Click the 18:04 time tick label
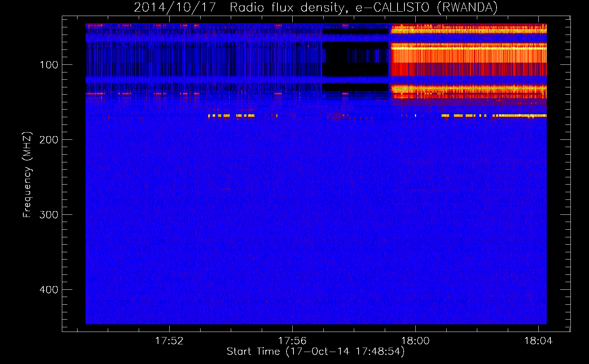 point(538,341)
